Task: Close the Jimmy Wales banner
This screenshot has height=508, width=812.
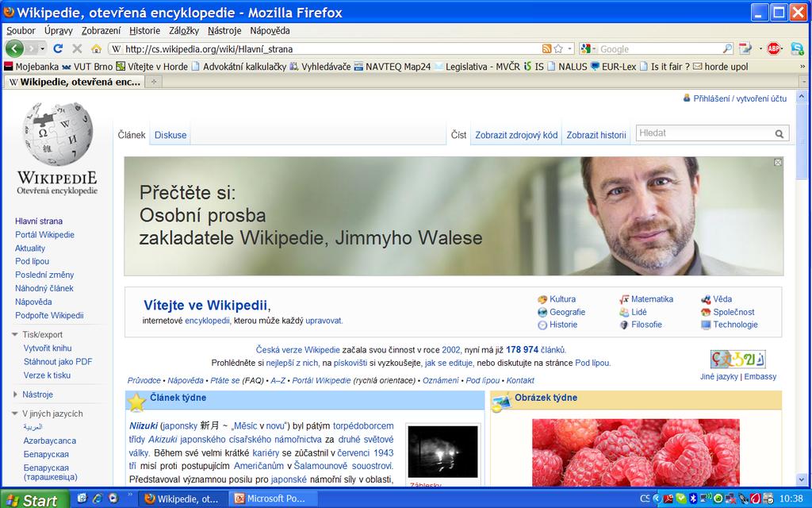Action: (x=778, y=163)
